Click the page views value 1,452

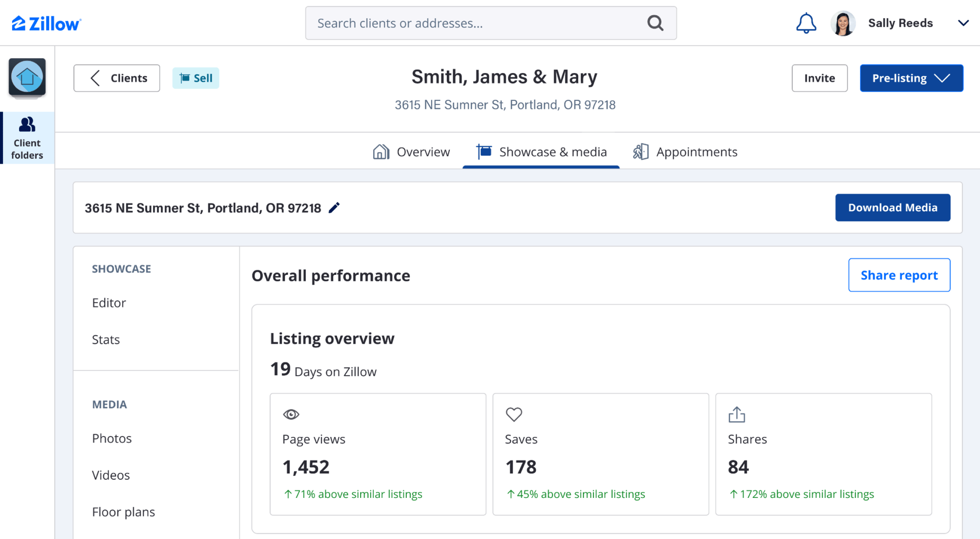[306, 467]
